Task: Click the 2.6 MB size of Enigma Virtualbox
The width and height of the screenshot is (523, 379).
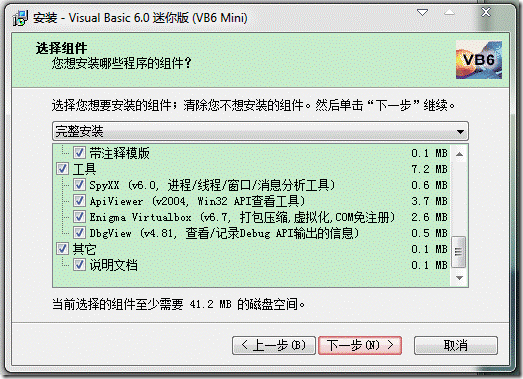Action: [x=429, y=217]
